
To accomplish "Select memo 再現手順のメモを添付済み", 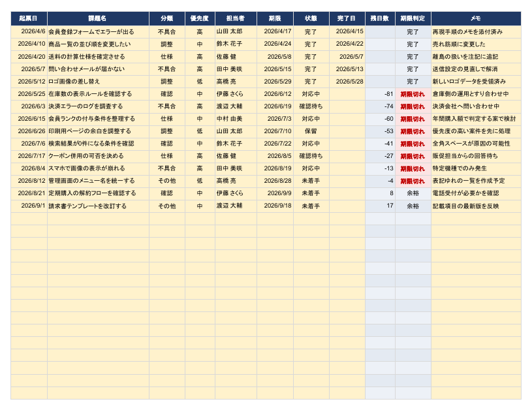I will [476, 32].
